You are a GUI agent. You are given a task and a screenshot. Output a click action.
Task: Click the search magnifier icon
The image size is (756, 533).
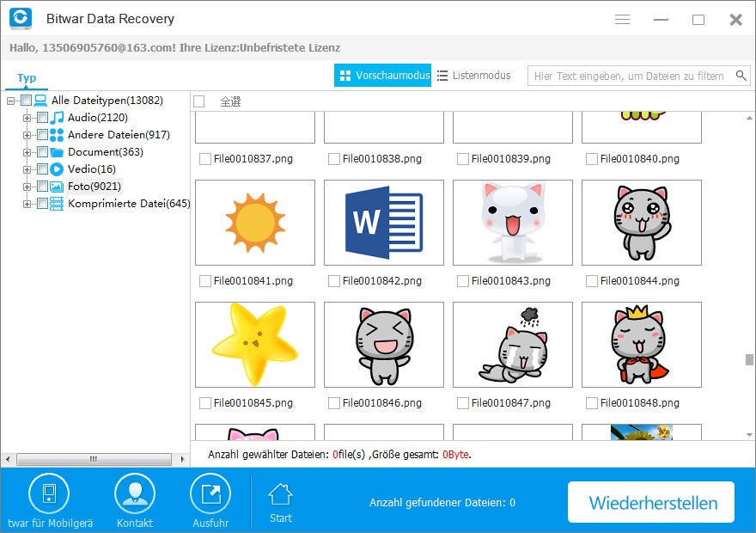pyautogui.click(x=741, y=76)
